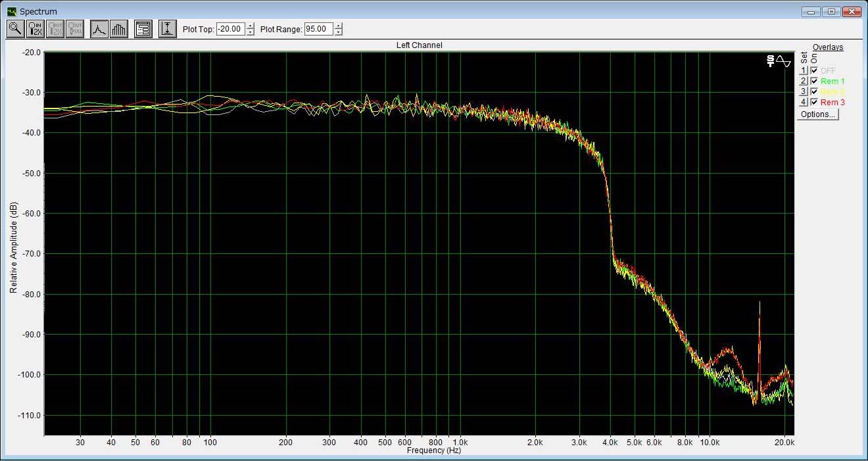868x461 pixels.
Task: Open the spectrum properties dialog icon
Action: click(143, 29)
